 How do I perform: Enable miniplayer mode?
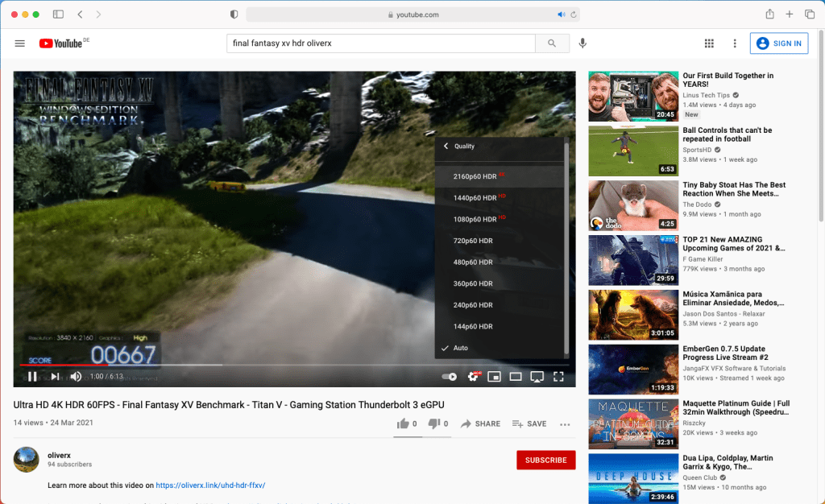coord(495,376)
